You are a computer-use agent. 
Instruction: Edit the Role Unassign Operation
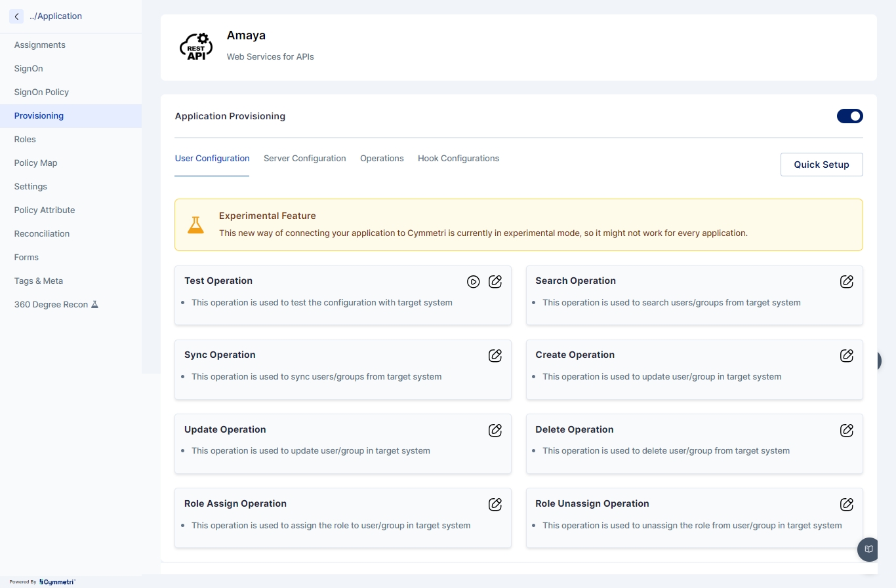click(847, 504)
